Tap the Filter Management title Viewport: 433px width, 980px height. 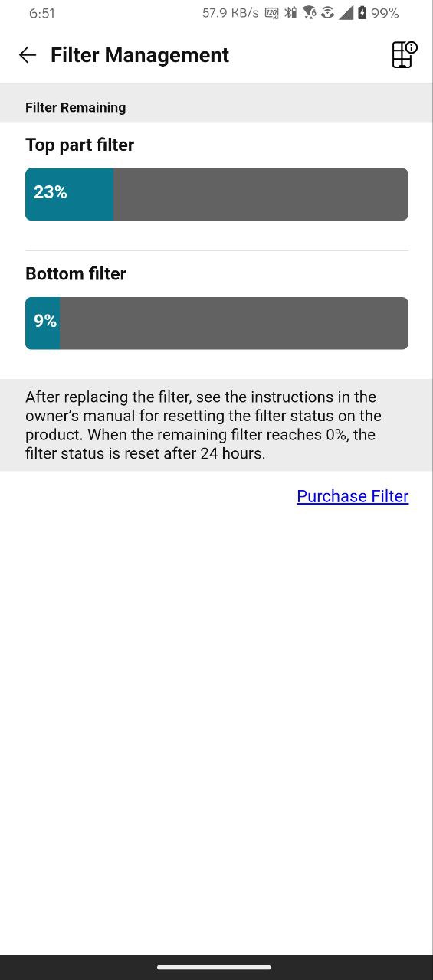(x=139, y=55)
